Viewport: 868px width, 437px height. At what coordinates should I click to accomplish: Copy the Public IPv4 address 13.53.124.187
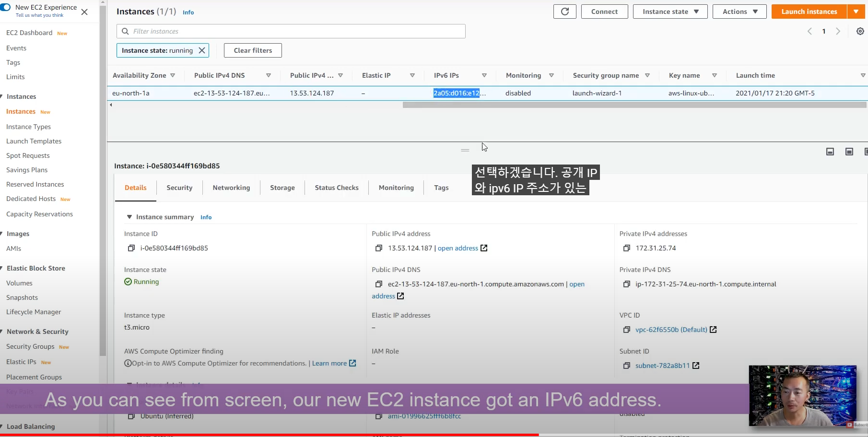378,248
